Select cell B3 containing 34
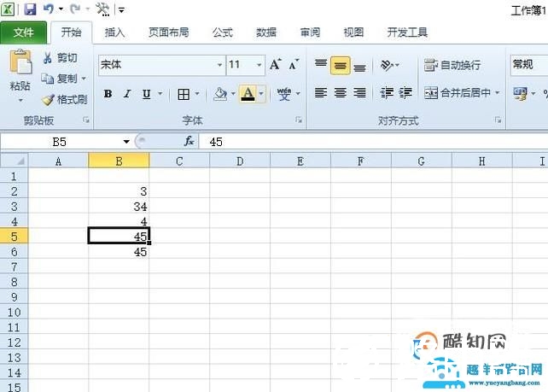Image resolution: width=548 pixels, height=392 pixels. 119,207
